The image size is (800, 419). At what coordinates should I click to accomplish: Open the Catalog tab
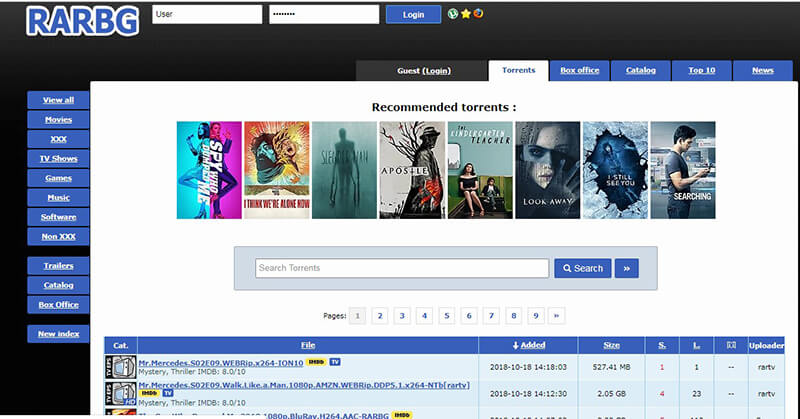click(x=641, y=70)
